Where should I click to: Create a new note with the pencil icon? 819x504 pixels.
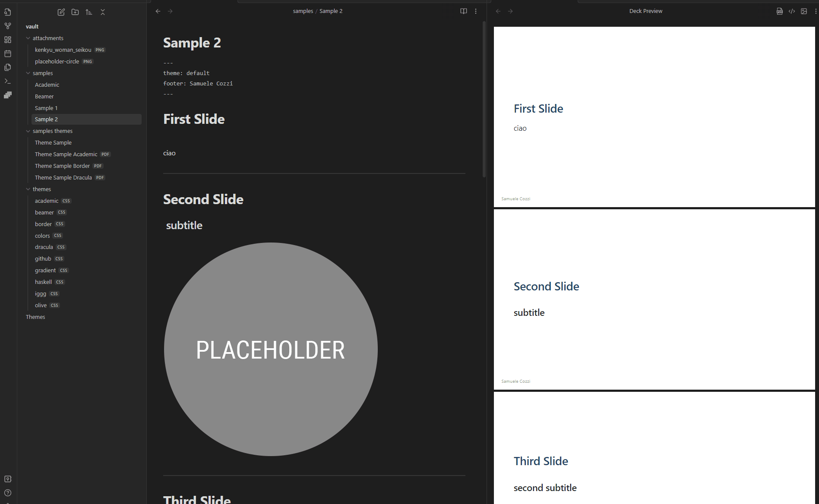(61, 12)
